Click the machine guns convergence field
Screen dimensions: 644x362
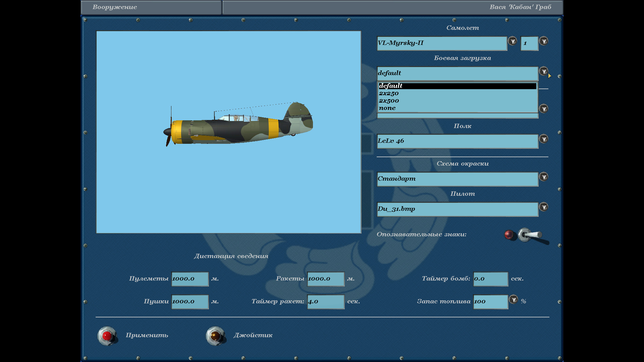point(190,279)
